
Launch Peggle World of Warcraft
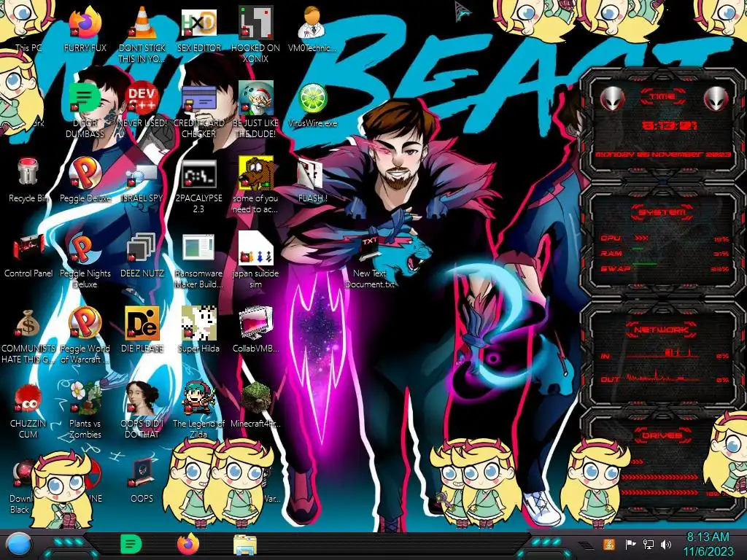coord(85,335)
